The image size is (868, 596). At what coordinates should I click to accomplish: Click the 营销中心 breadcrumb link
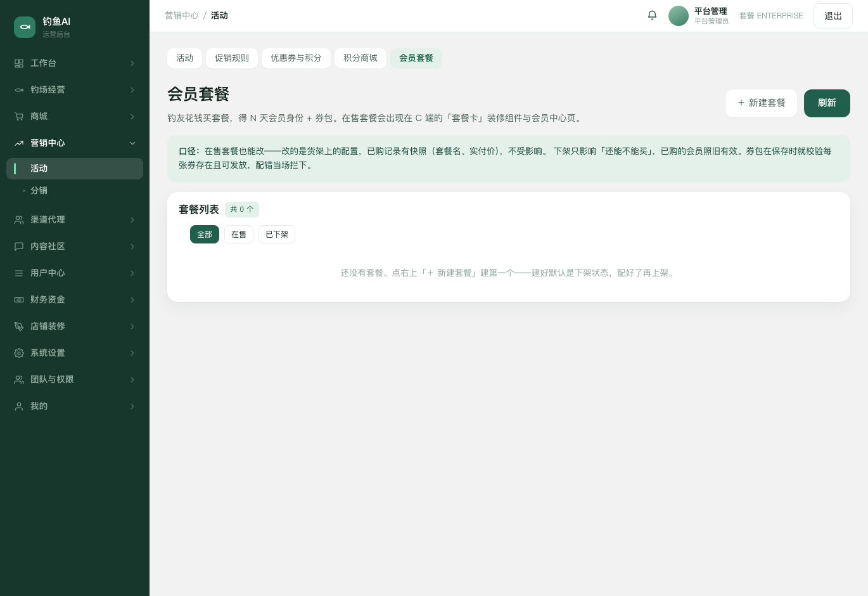coord(182,16)
